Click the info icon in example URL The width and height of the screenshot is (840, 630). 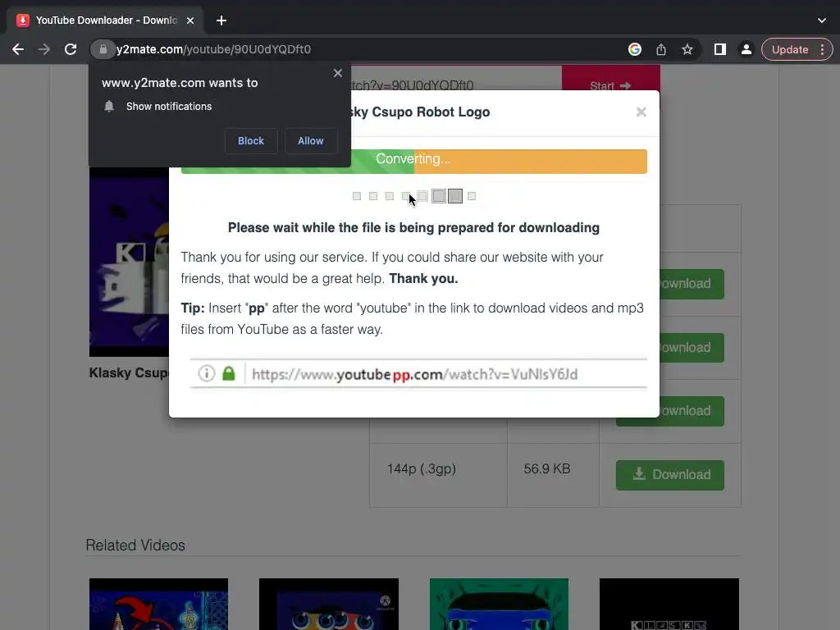[206, 373]
